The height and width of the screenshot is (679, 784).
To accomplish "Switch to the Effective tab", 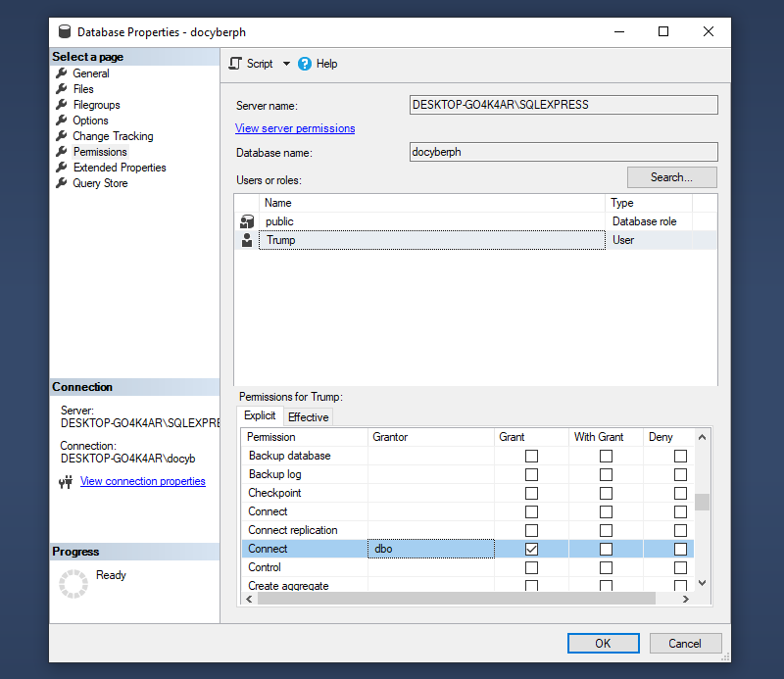I will (x=308, y=417).
